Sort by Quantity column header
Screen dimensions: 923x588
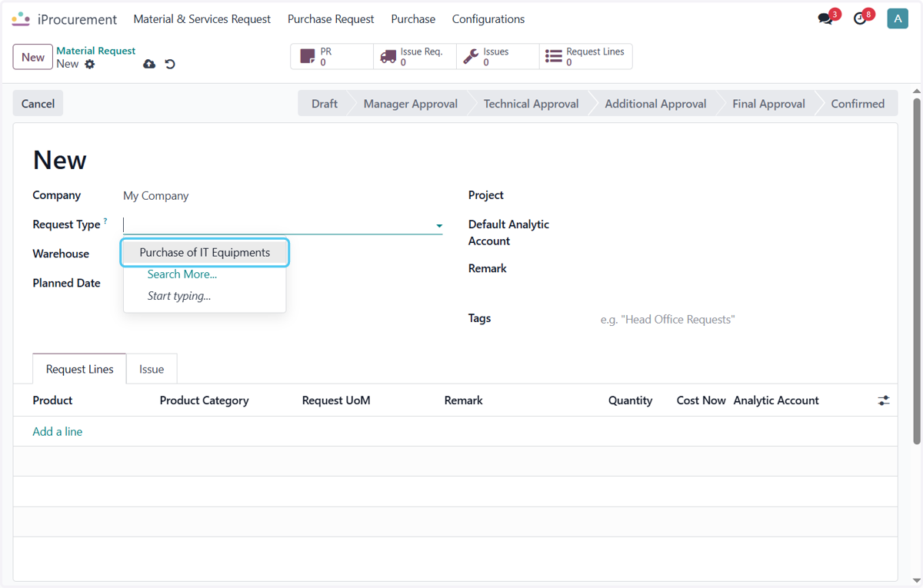[x=630, y=400]
